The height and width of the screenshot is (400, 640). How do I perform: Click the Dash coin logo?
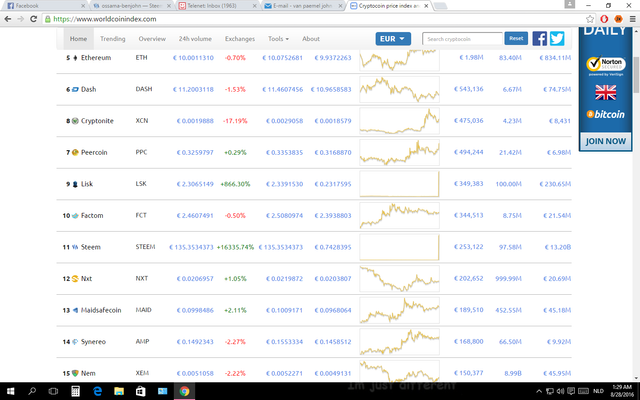click(75, 89)
